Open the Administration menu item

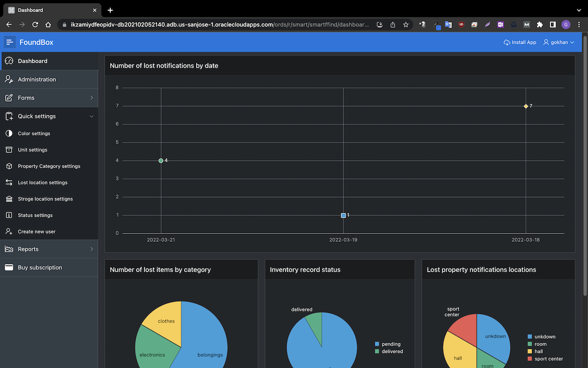[37, 80]
